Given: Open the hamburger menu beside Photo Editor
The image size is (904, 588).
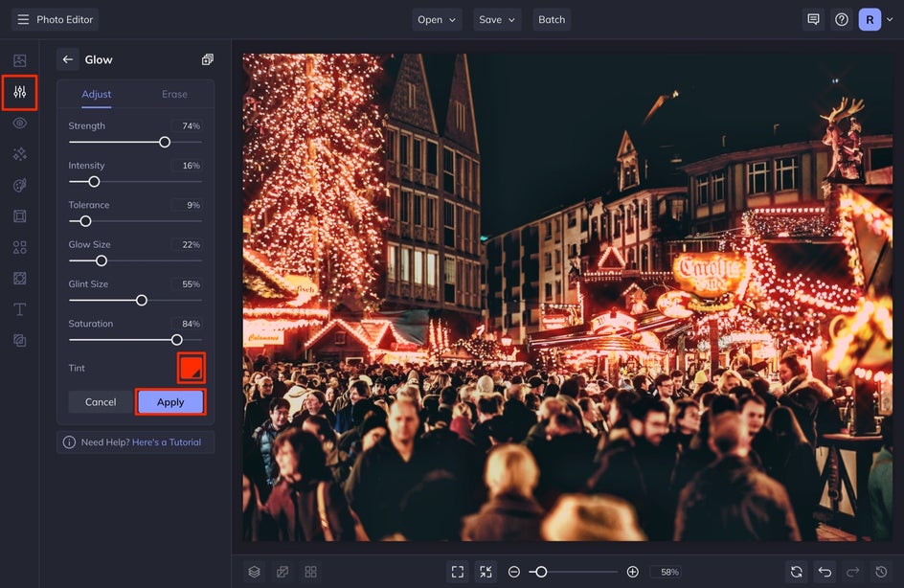Looking at the screenshot, I should coord(23,19).
